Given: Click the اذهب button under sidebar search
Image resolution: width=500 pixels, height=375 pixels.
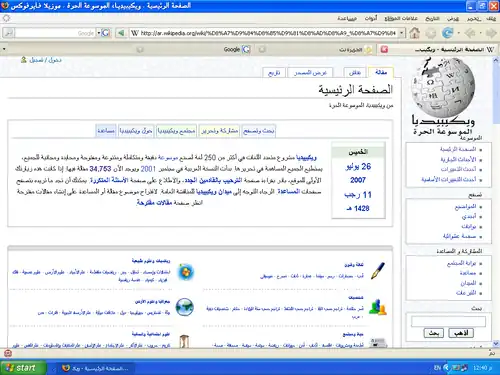Looking at the screenshot, I should pos(461,333).
